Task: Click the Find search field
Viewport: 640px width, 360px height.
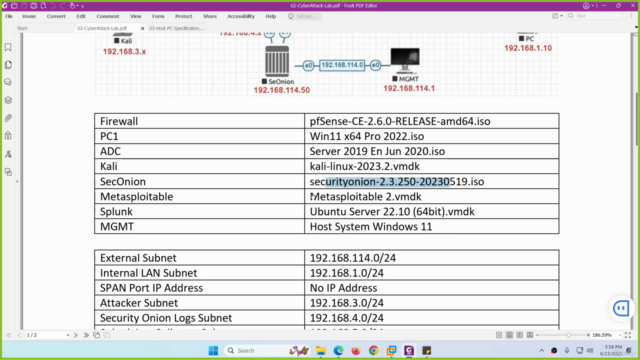Action: pos(595,16)
